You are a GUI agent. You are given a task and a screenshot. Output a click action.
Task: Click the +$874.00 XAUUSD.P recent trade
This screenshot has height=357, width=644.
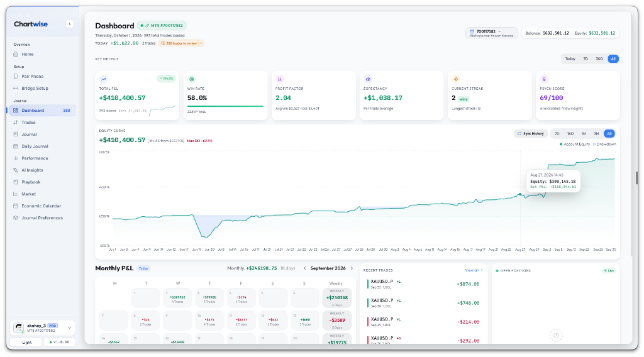[423, 284]
